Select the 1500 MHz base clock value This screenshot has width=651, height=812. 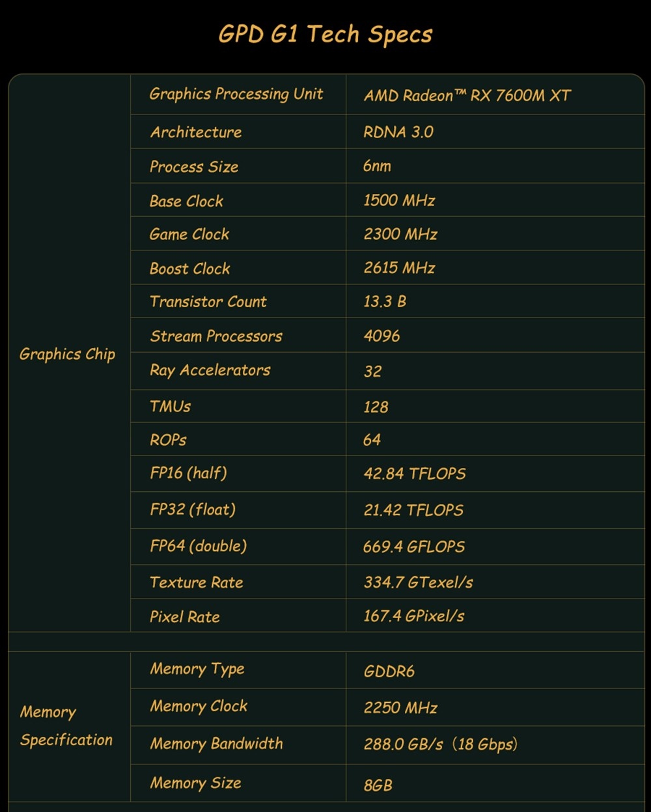coord(399,200)
